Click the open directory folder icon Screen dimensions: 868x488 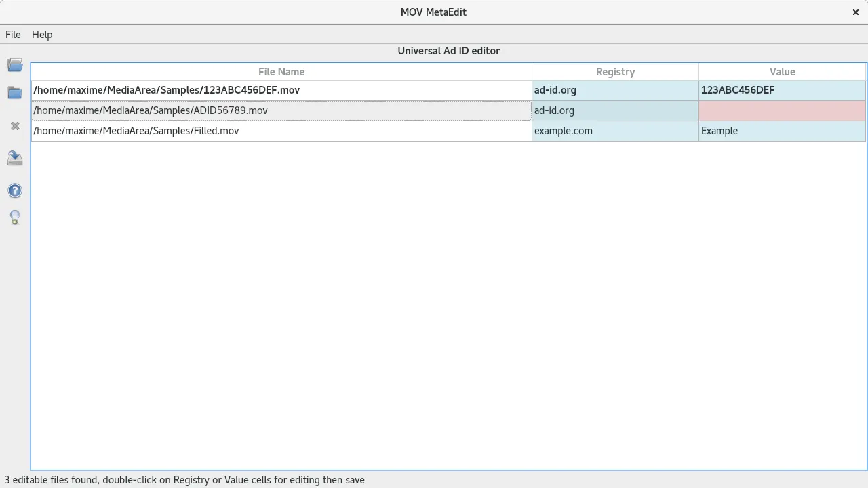pos(15,93)
